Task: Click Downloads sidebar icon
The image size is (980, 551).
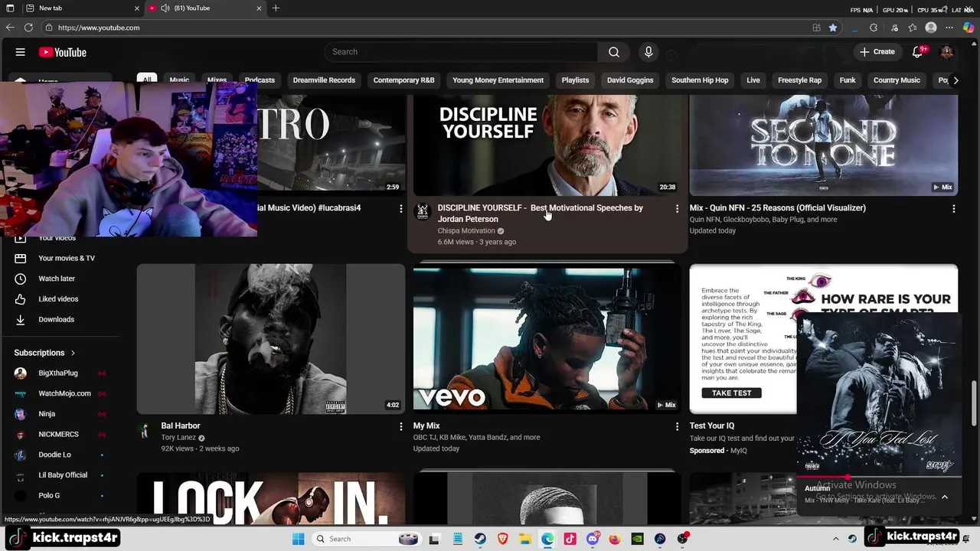Action: pos(21,319)
